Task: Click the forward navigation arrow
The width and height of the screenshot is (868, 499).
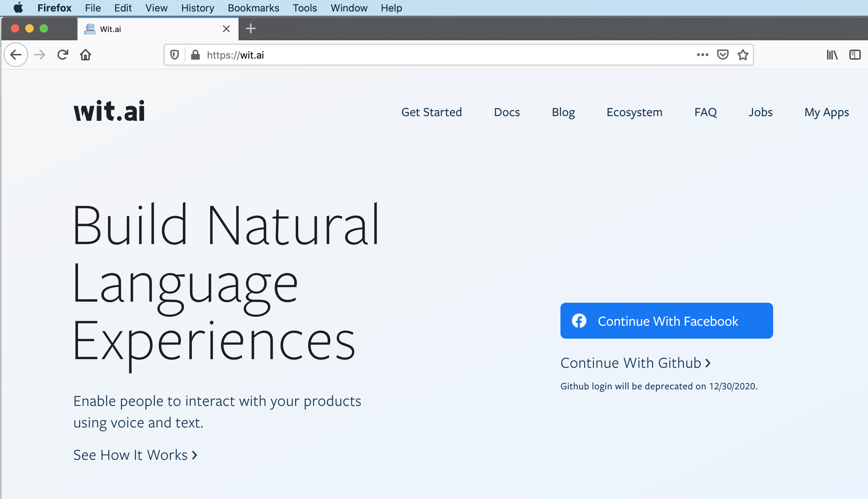Action: [x=40, y=55]
